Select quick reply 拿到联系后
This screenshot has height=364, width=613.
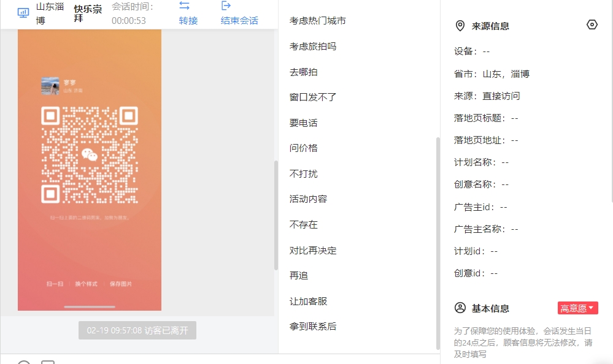click(313, 327)
